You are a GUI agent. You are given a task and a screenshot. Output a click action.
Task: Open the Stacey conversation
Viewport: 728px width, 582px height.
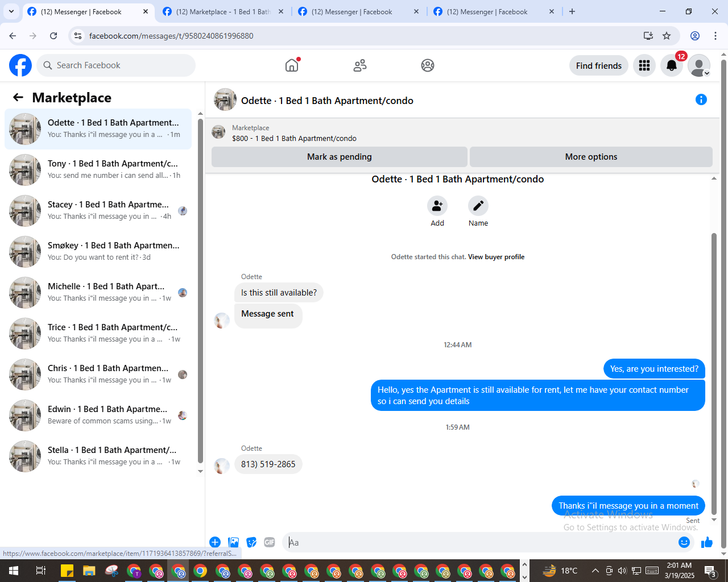click(x=98, y=211)
